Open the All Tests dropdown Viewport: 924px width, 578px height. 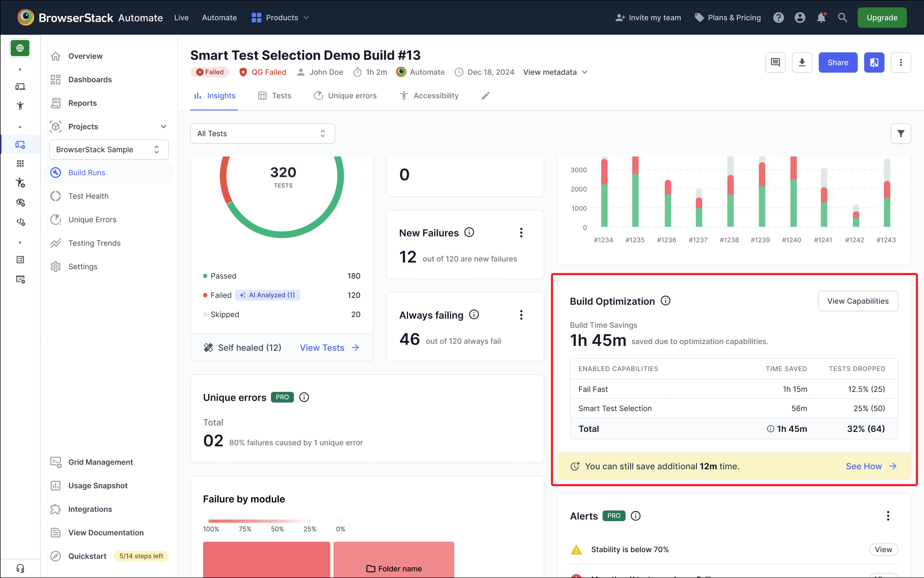(262, 133)
